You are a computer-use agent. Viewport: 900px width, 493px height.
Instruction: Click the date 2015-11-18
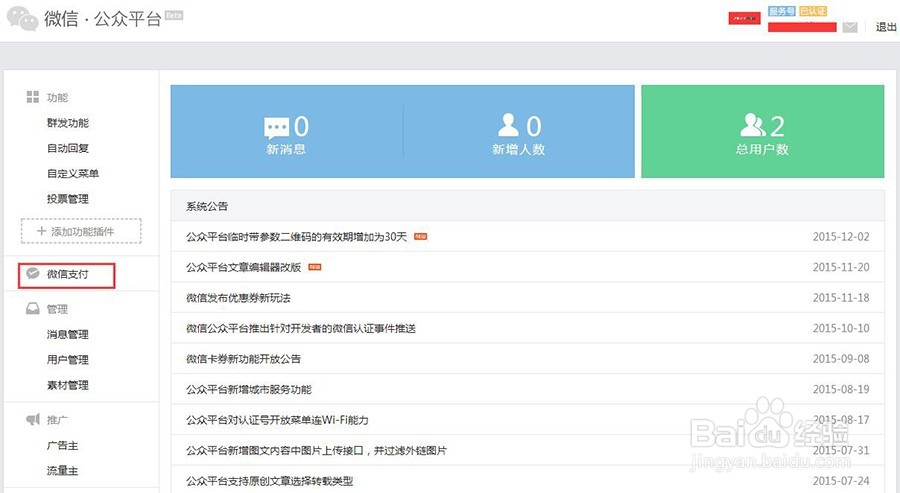coord(841,297)
